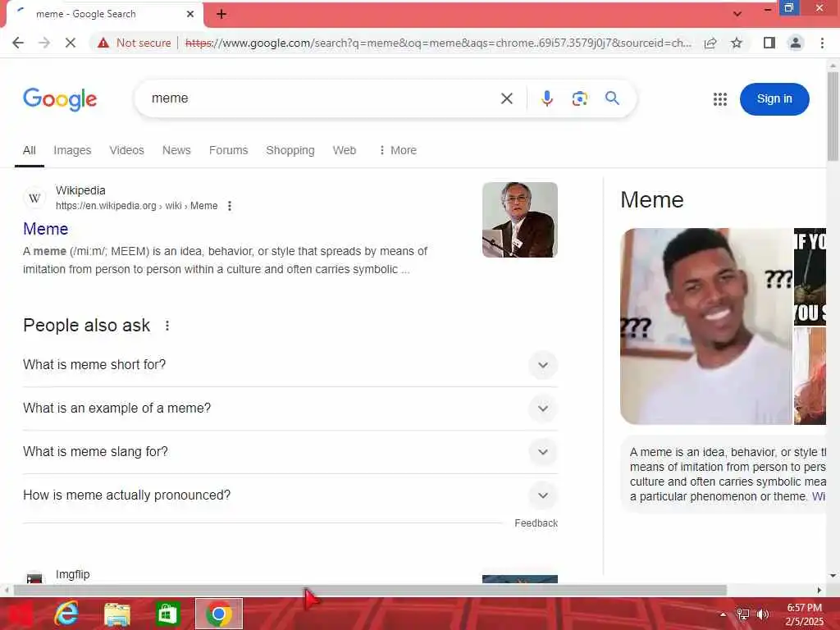The width and height of the screenshot is (840, 630).
Task: Go to Google homepage via logo
Action: (60, 99)
